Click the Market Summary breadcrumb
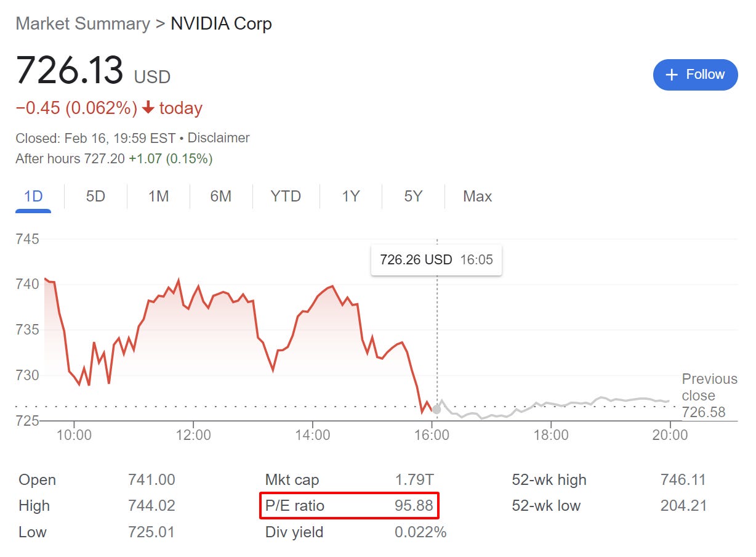This screenshot has height=557, width=756. pos(82,24)
